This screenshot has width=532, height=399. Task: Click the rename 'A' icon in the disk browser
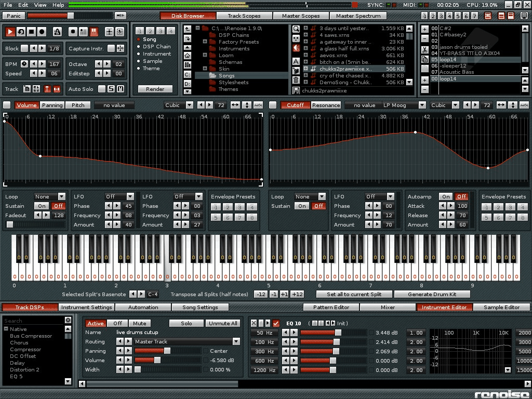coord(296,61)
